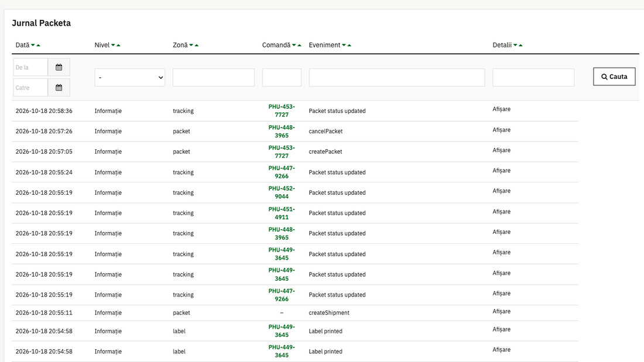Screen dimensions: 644x362
Task: Open the 'Catre' date calendar picker
Action: [x=59, y=87]
